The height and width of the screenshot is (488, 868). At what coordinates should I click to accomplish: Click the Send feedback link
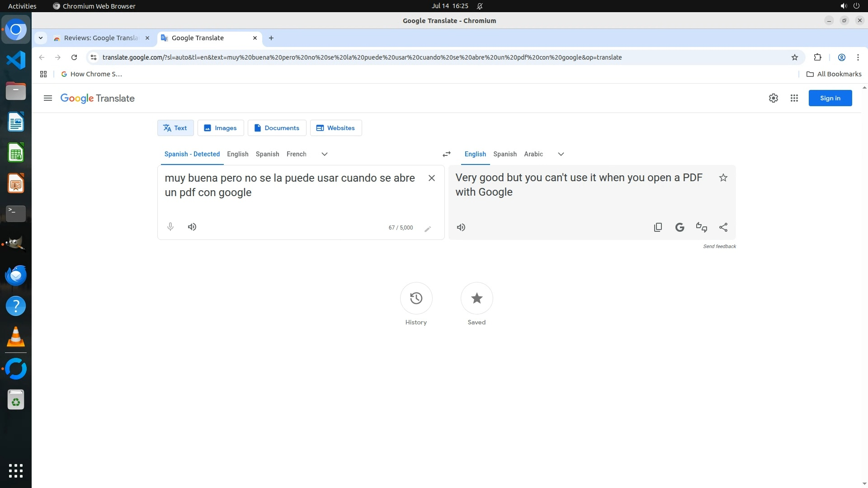[x=719, y=246]
